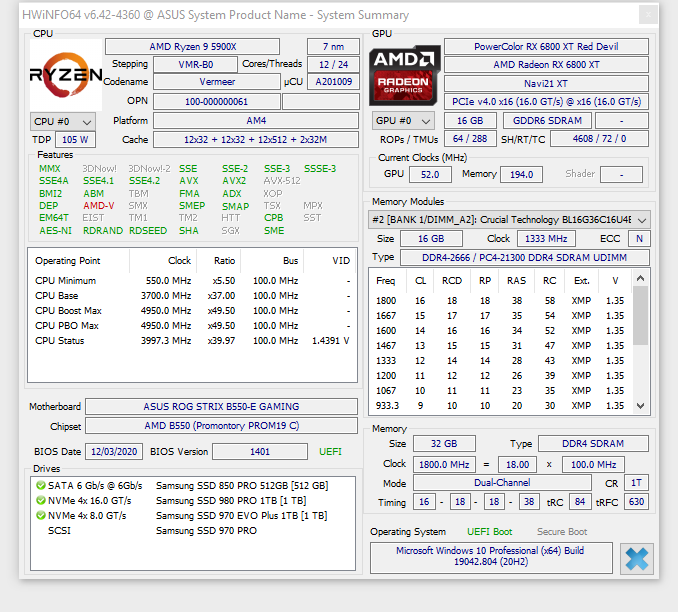Image resolution: width=678 pixels, height=612 pixels.
Task: Click the AMD Radeon Graphics logo
Action: tap(404, 75)
